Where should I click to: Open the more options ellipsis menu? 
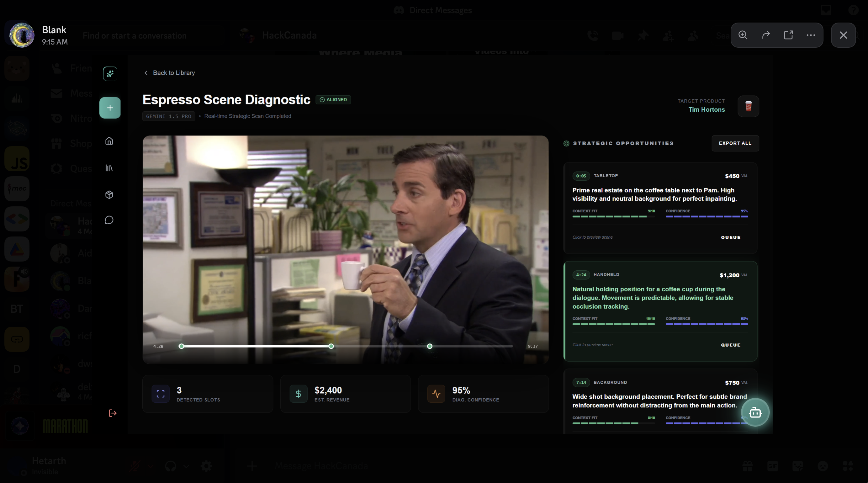[x=811, y=35]
